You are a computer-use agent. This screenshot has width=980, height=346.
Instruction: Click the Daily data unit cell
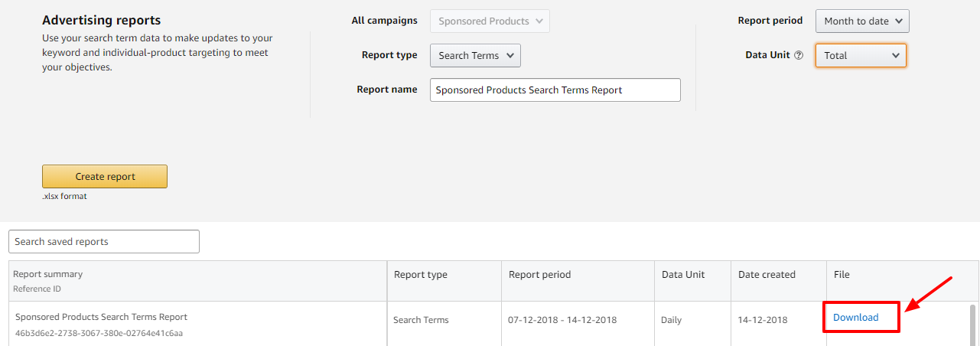pyautogui.click(x=671, y=320)
